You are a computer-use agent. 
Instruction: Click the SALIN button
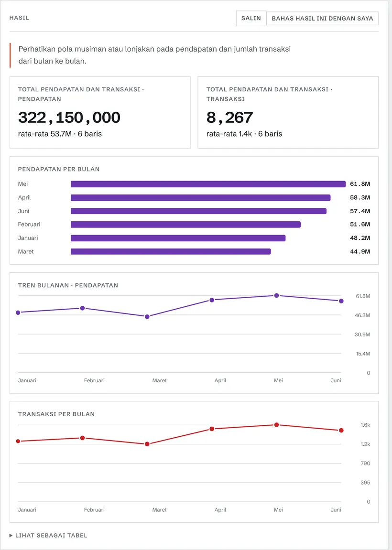pos(251,18)
